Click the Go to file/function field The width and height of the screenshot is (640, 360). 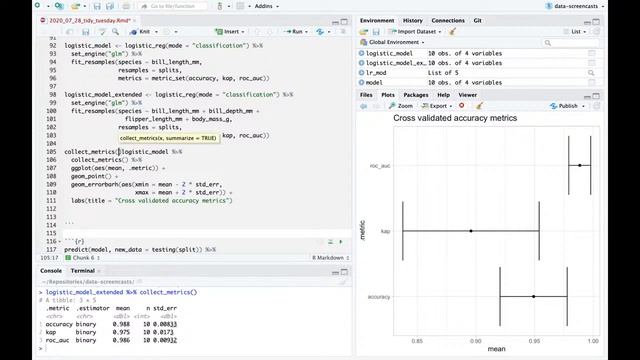[172, 6]
